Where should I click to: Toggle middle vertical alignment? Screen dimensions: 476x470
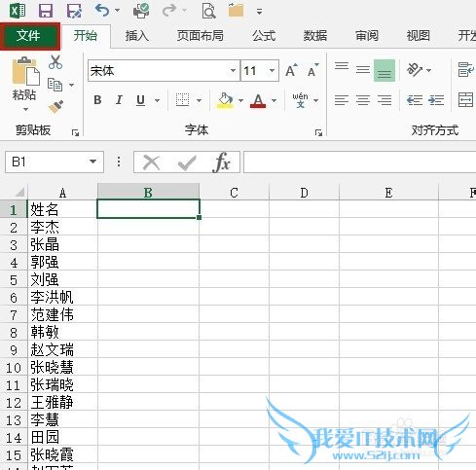pos(363,69)
